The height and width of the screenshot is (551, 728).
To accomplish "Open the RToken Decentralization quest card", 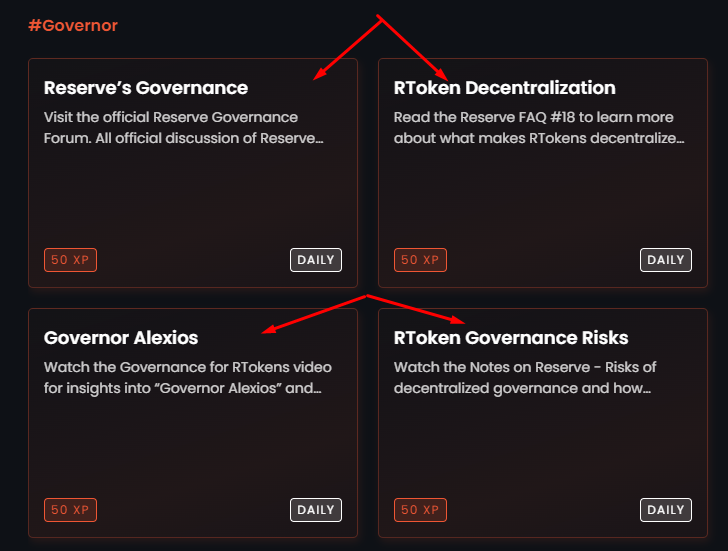I will tap(543, 173).
